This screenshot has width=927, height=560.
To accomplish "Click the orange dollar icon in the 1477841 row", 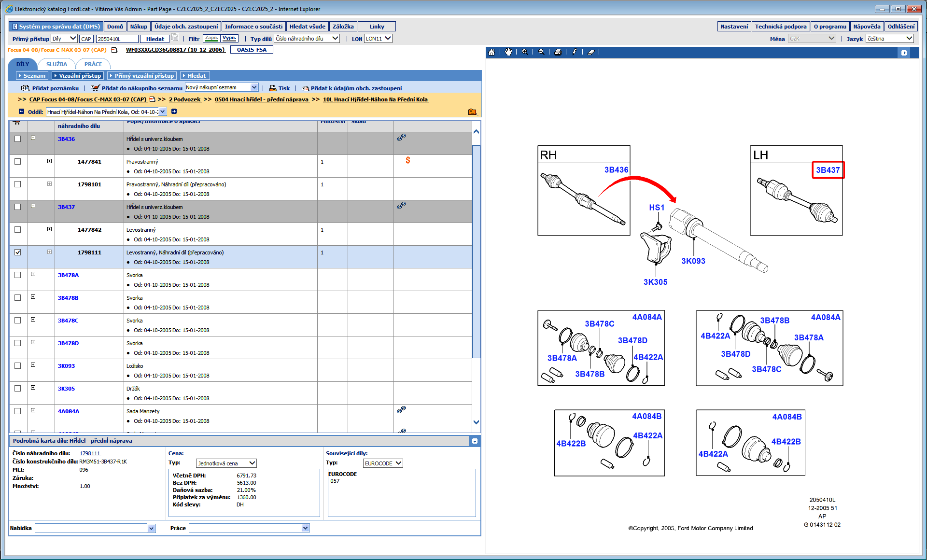I will click(x=408, y=160).
